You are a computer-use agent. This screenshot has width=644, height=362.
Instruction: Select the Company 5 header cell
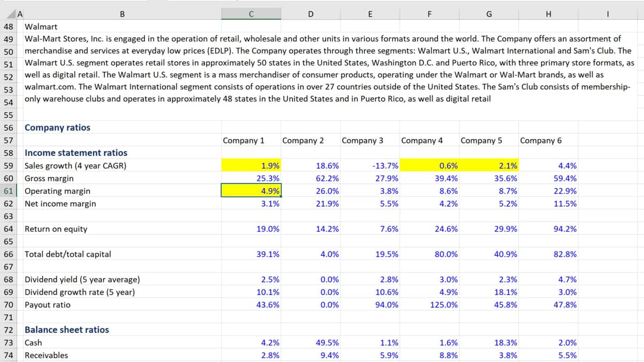coord(489,141)
